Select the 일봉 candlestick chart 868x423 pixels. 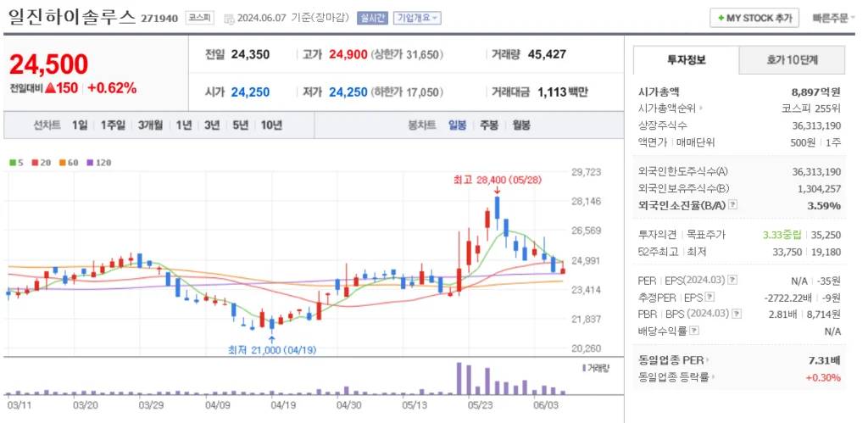458,125
